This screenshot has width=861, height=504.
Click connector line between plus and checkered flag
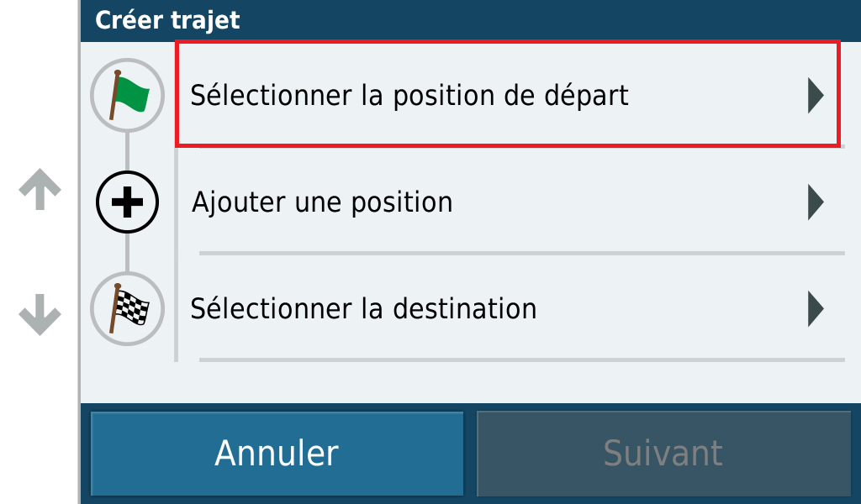128,252
